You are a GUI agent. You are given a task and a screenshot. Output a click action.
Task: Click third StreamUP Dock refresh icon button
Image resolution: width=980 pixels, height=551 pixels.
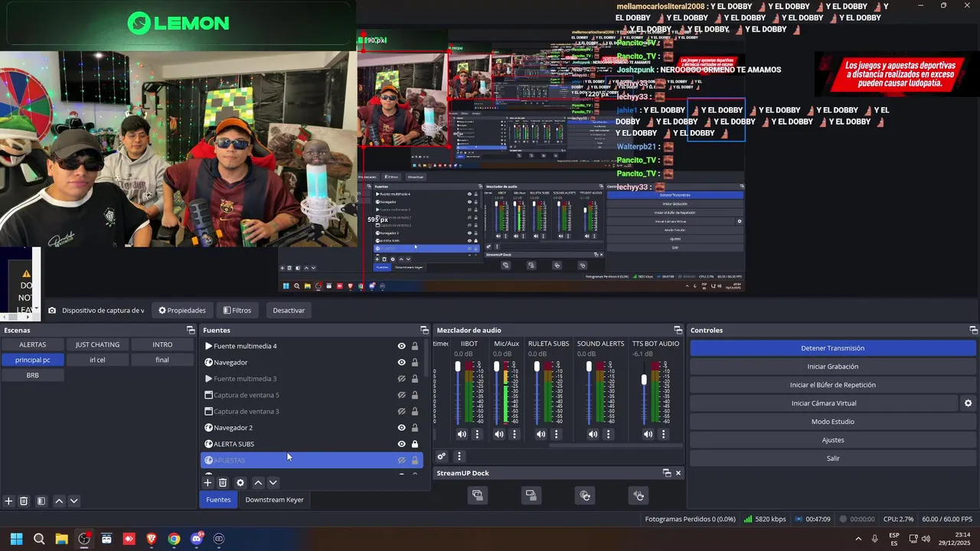(585, 495)
